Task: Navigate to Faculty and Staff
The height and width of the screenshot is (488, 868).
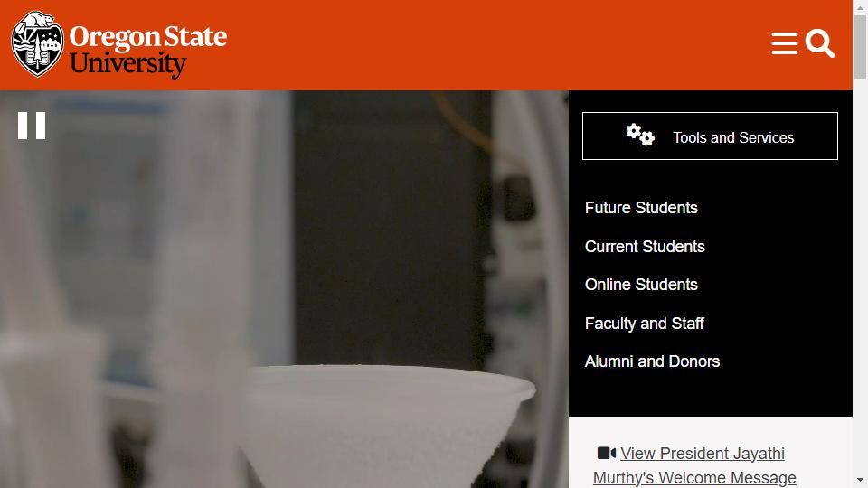Action: (x=644, y=324)
